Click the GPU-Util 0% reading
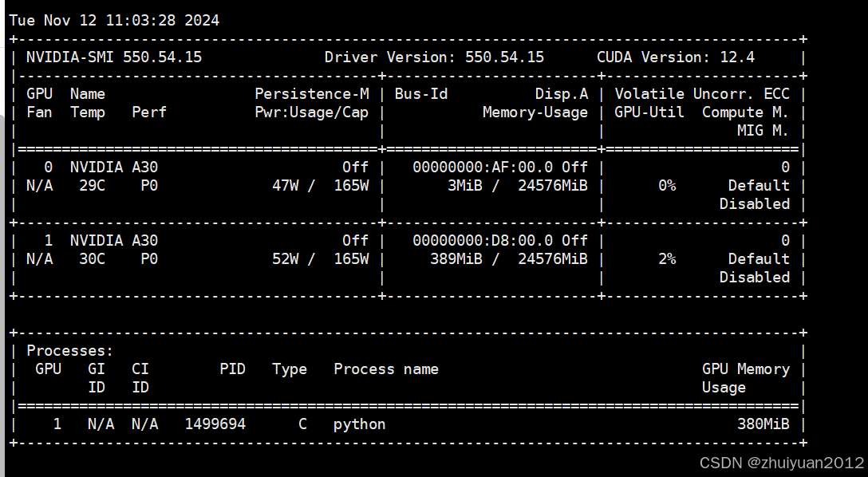The image size is (868, 477). pyautogui.click(x=666, y=185)
